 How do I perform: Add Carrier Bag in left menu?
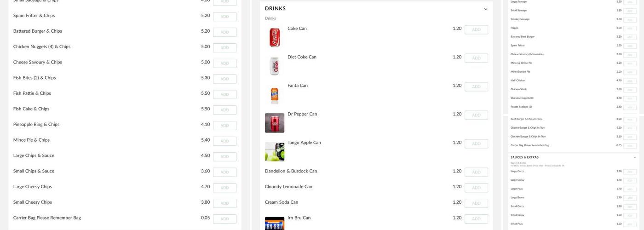224,219
